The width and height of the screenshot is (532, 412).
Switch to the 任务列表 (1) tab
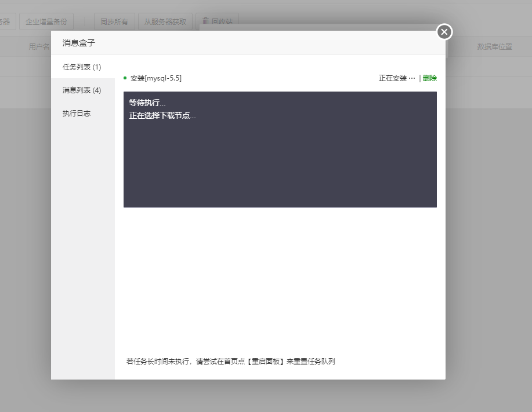[82, 67]
